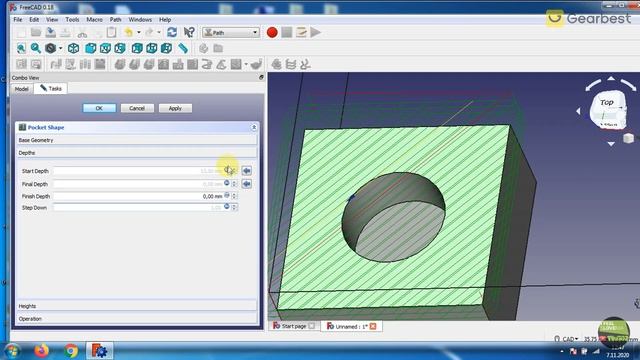The height and width of the screenshot is (360, 640).
Task: Set bottom view cube icon
Action: pyautogui.click(x=152, y=48)
